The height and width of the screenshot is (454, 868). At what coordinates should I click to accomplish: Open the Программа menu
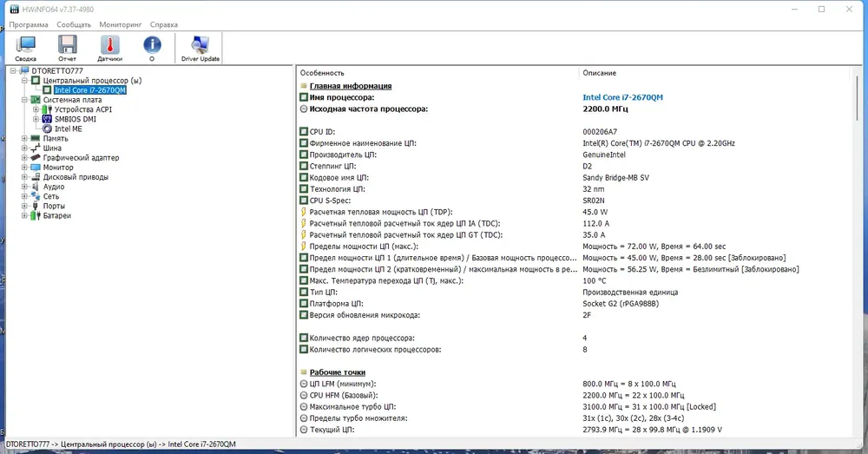[29, 24]
